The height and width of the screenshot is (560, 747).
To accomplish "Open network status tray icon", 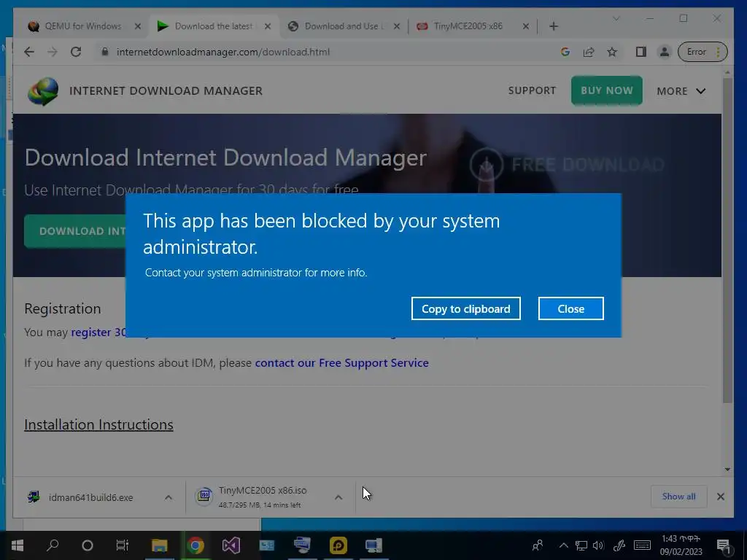I will [x=581, y=545].
